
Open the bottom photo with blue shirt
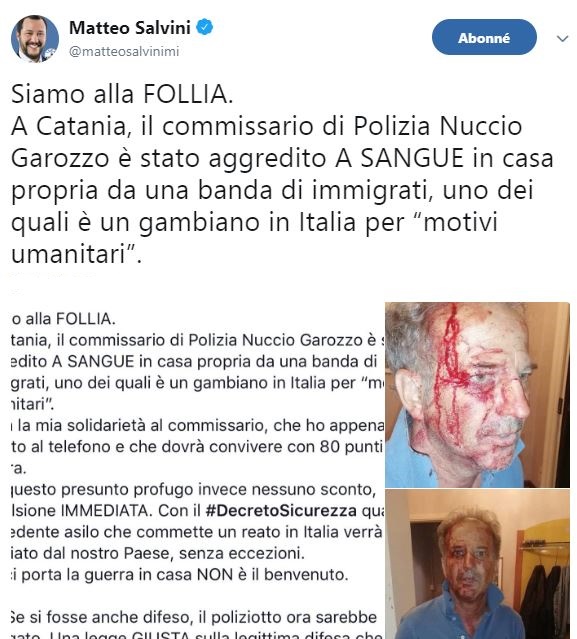(x=477, y=564)
